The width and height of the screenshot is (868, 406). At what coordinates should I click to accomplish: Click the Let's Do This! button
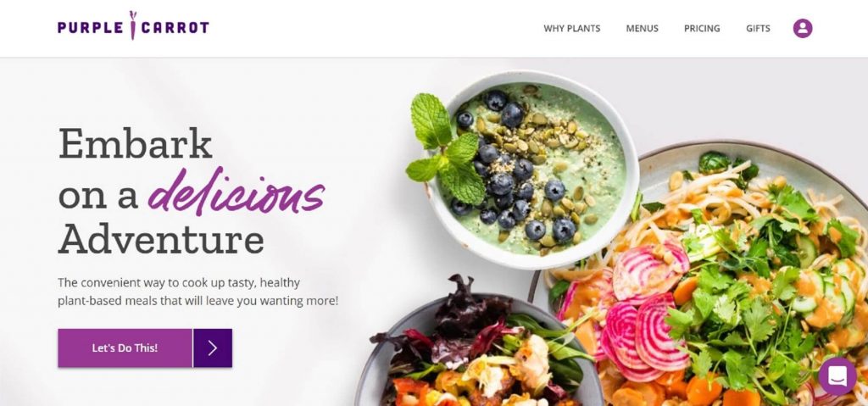pos(125,348)
